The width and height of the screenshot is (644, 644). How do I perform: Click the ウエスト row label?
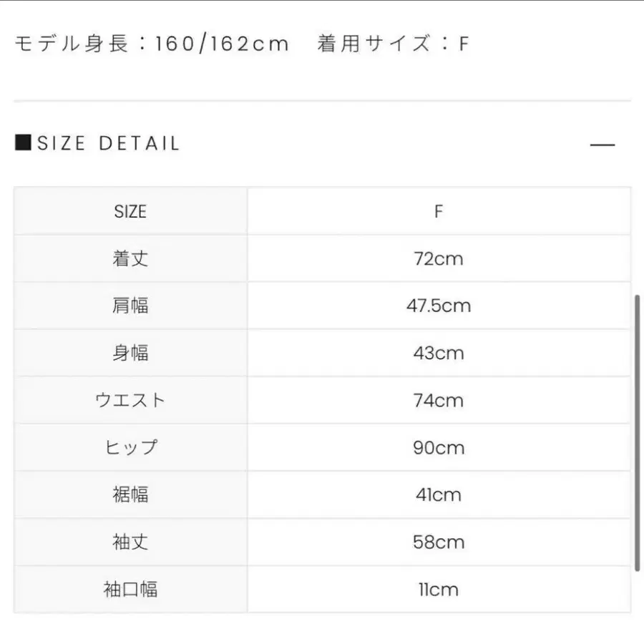[130, 401]
